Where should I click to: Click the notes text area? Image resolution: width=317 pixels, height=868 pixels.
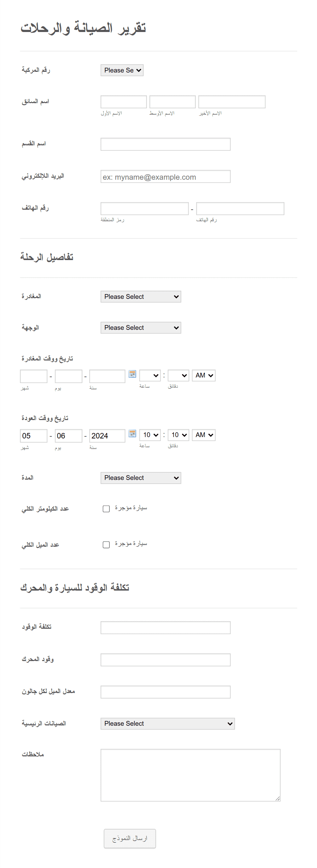[x=191, y=775]
